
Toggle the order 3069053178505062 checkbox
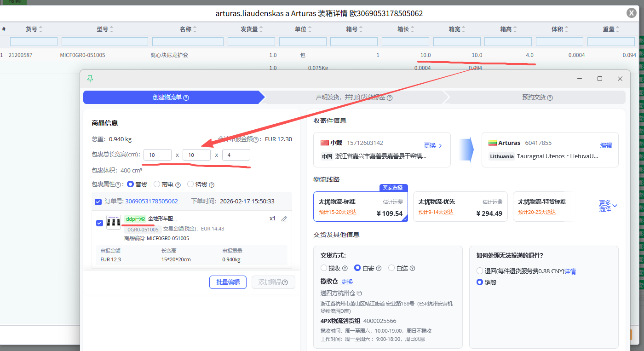pyautogui.click(x=98, y=201)
